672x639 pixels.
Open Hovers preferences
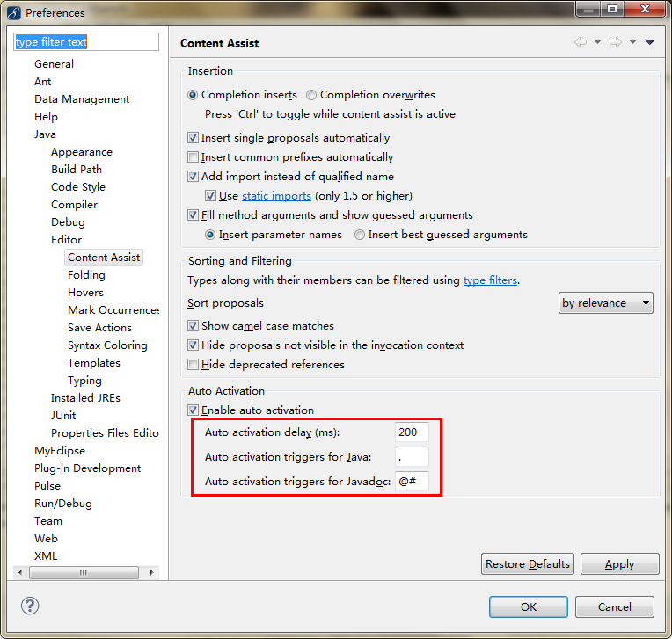[85, 293]
